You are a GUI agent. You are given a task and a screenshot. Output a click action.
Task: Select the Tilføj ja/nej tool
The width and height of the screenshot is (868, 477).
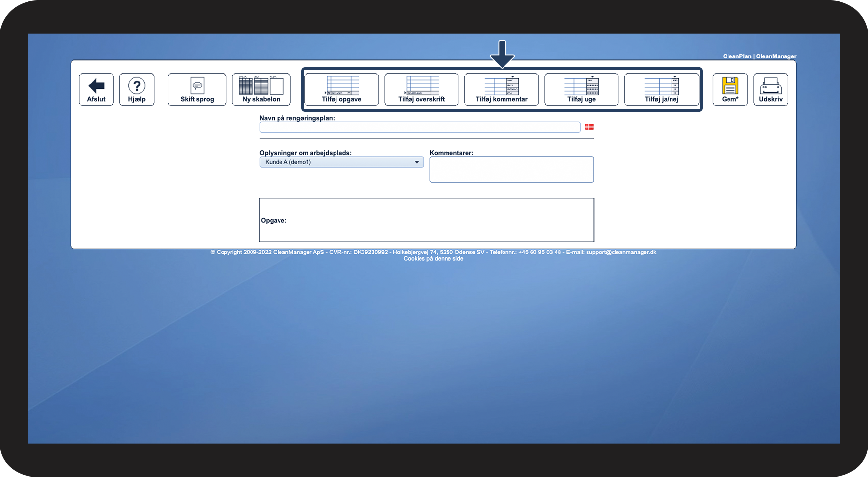pos(662,89)
